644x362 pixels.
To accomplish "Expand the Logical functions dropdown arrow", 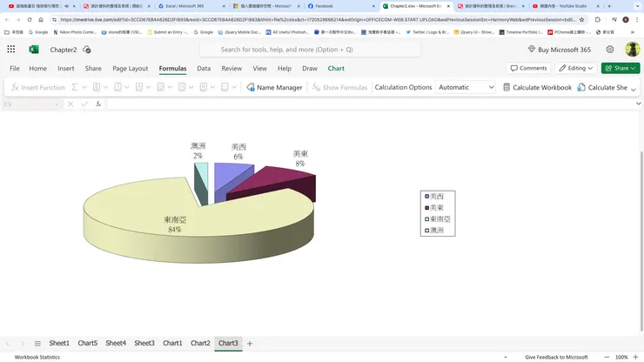I will click(127, 87).
